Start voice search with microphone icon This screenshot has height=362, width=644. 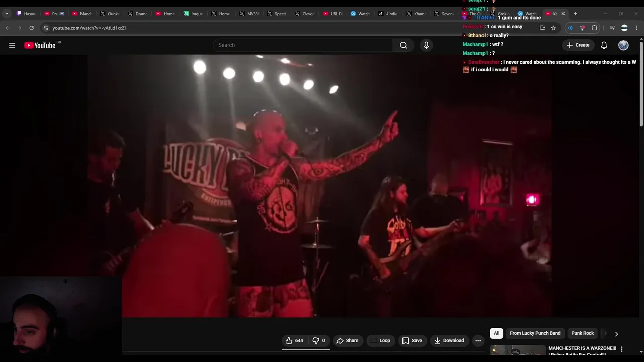click(x=426, y=45)
